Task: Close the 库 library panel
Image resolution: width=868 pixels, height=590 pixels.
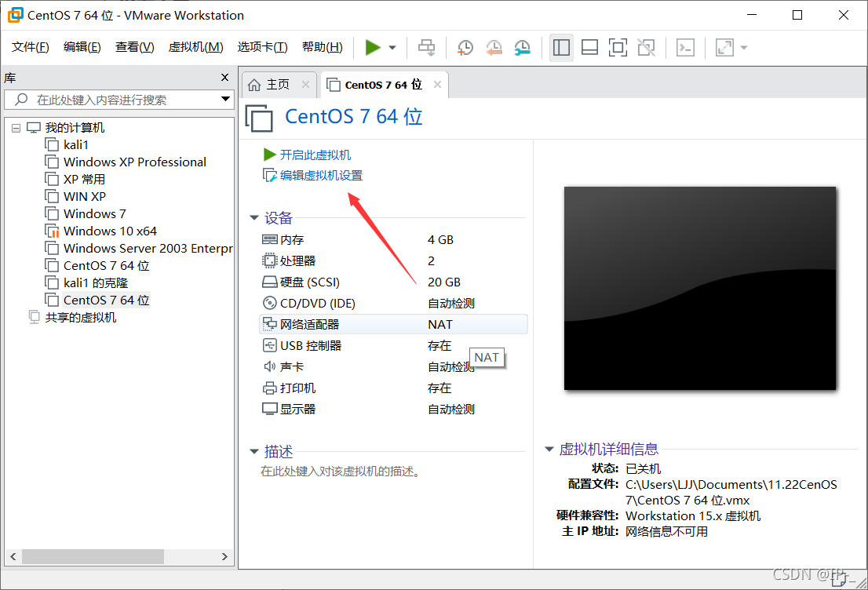Action: pos(224,78)
